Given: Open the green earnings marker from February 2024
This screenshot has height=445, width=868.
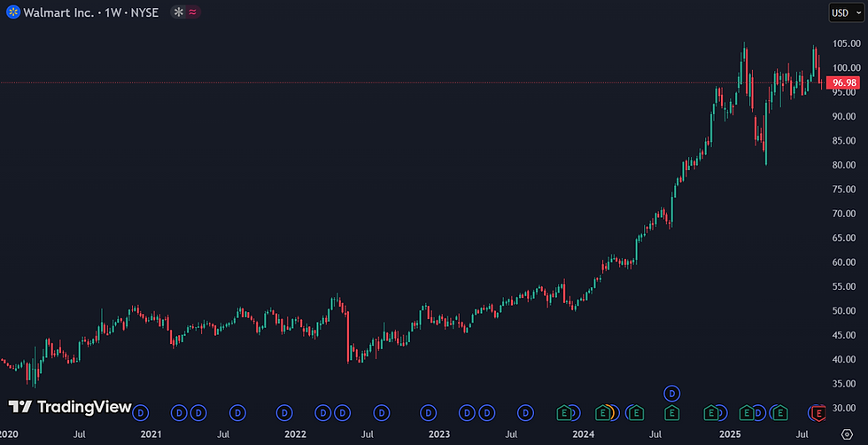Looking at the screenshot, I should pyautogui.click(x=603, y=413).
